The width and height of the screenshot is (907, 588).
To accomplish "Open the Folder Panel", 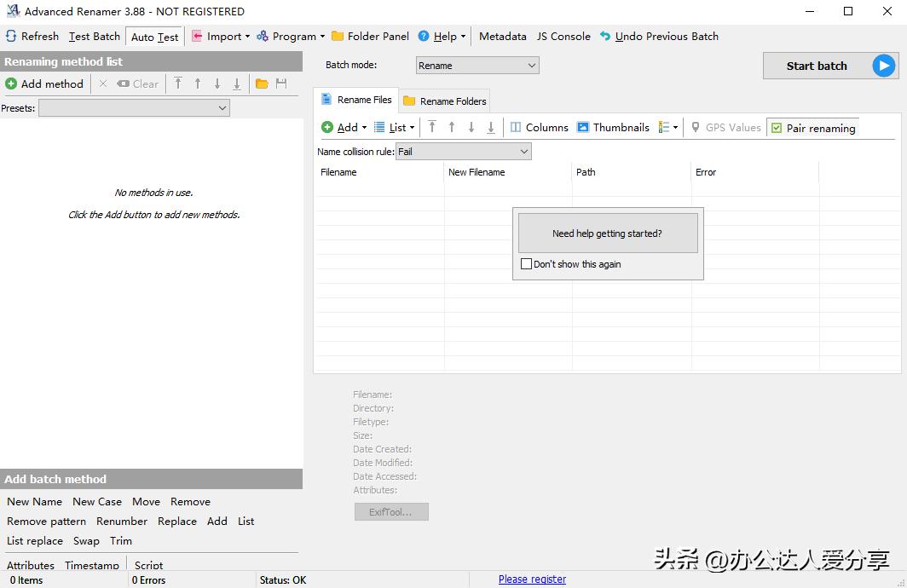I will [x=370, y=37].
